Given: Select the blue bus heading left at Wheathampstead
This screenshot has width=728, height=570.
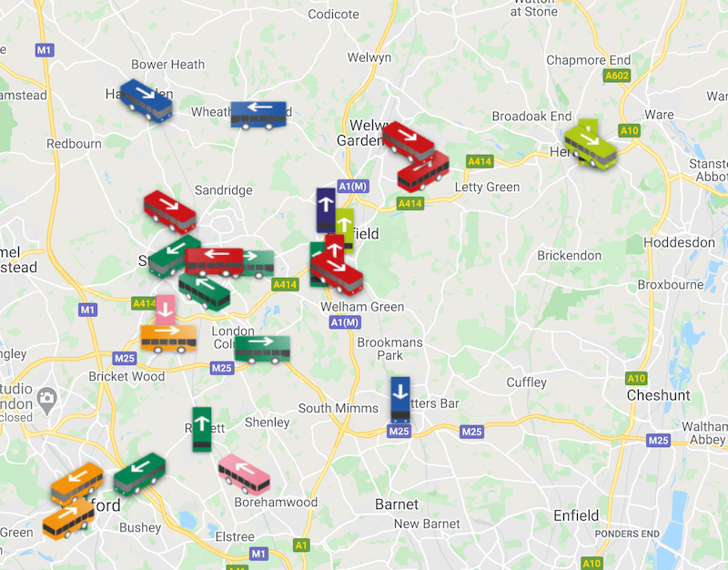Looking at the screenshot, I should [258, 115].
